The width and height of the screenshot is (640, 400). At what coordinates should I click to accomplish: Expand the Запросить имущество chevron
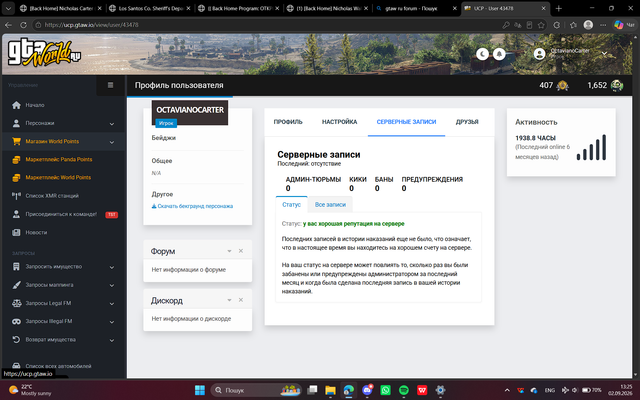[112, 267]
